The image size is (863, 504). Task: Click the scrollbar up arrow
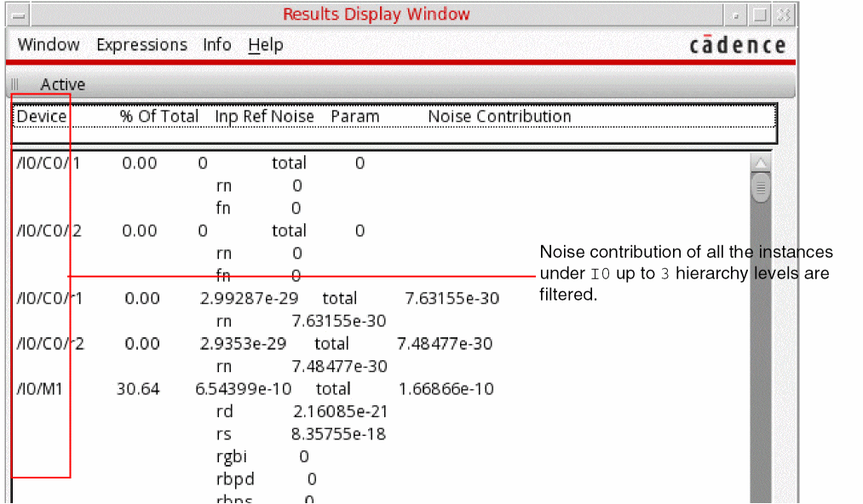click(760, 163)
